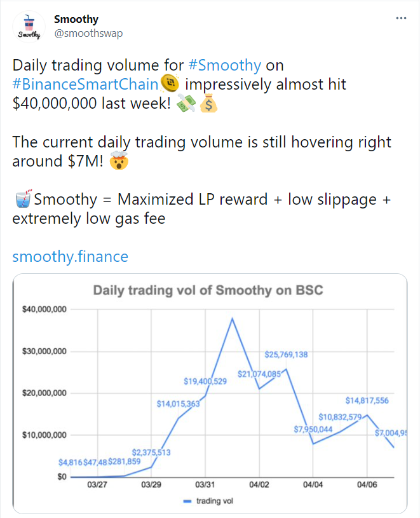Image resolution: width=420 pixels, height=518 pixels.
Task: Click the chart's peak near $40,000,000
Action: pyautogui.click(x=233, y=316)
